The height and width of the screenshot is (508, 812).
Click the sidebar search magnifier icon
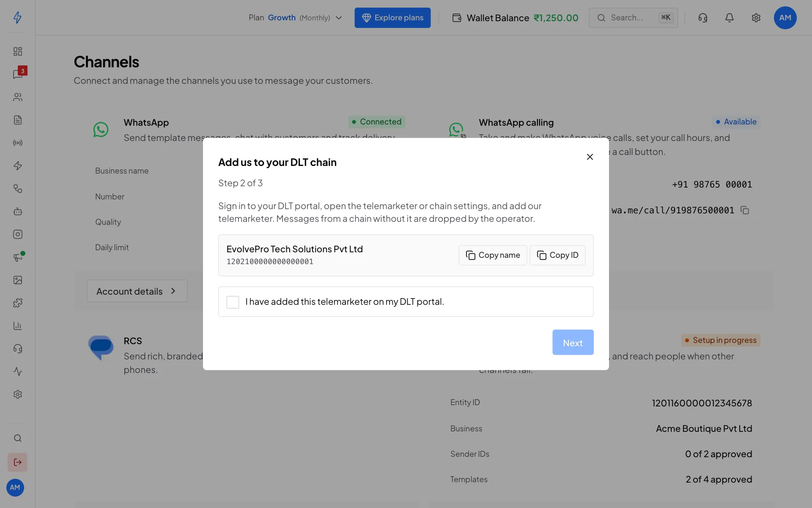click(x=17, y=438)
